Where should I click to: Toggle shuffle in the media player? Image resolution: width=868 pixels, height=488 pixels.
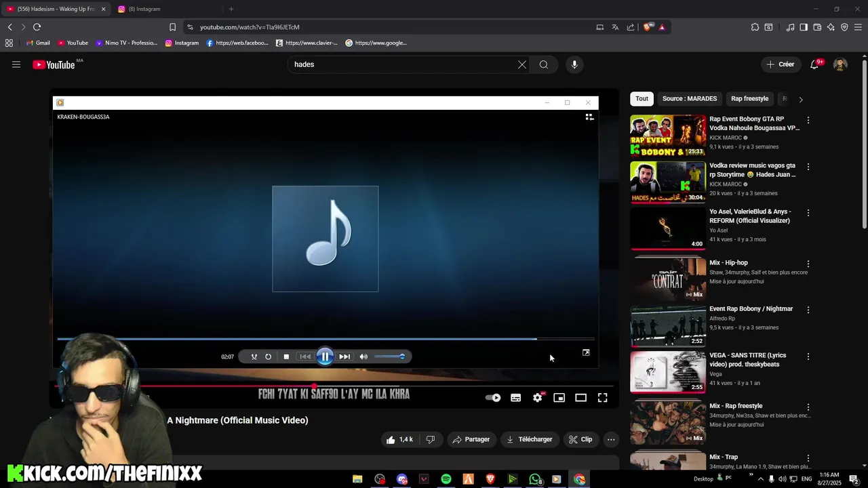pos(254,357)
